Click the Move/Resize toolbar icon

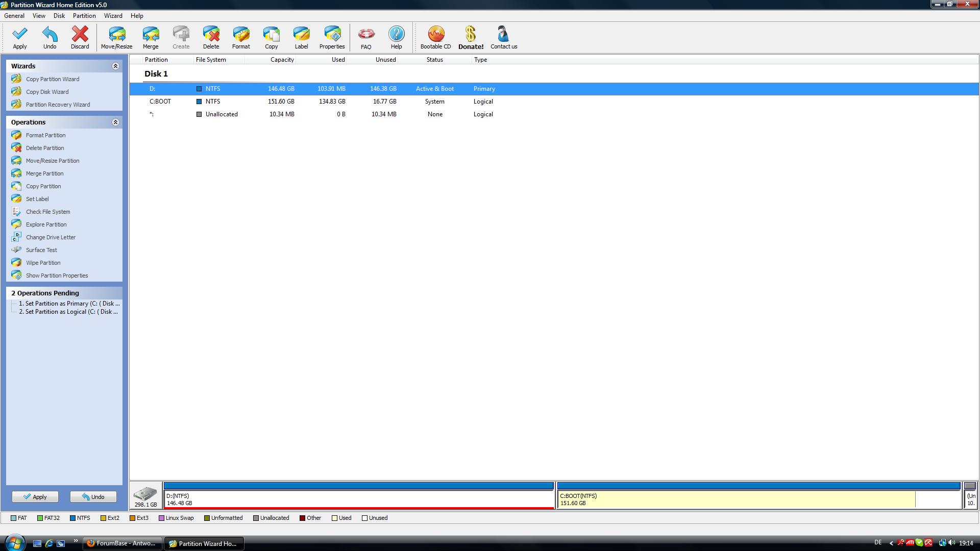click(x=116, y=35)
